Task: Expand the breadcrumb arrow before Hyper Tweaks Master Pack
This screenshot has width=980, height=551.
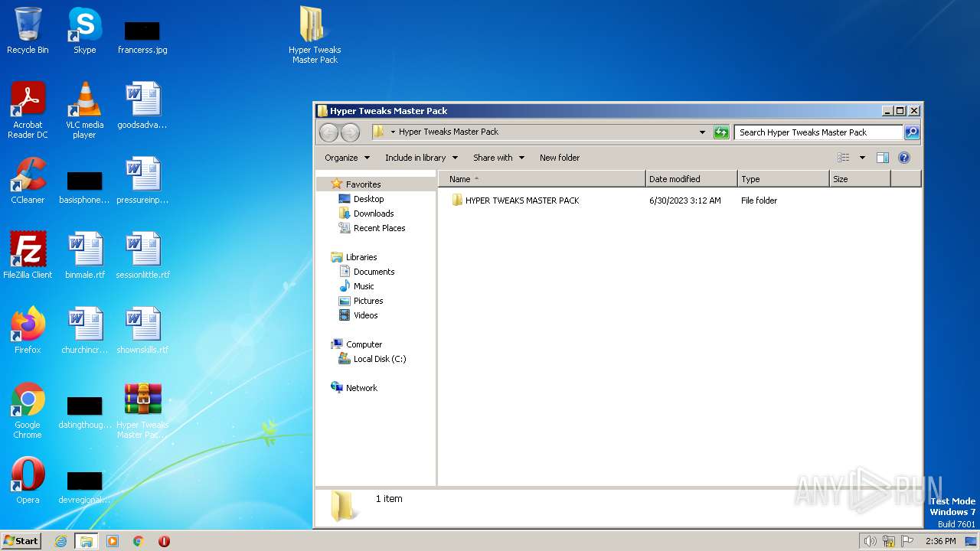Action: [x=393, y=132]
